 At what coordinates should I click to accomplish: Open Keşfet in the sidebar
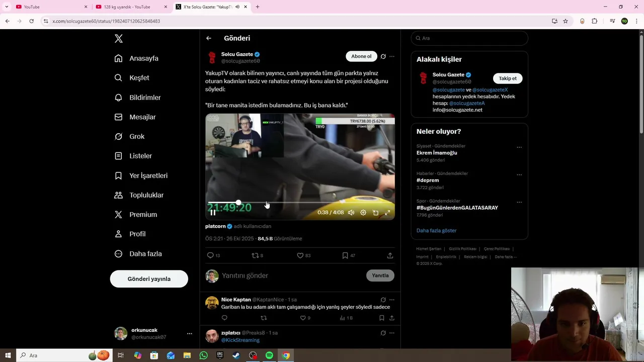tap(132, 78)
